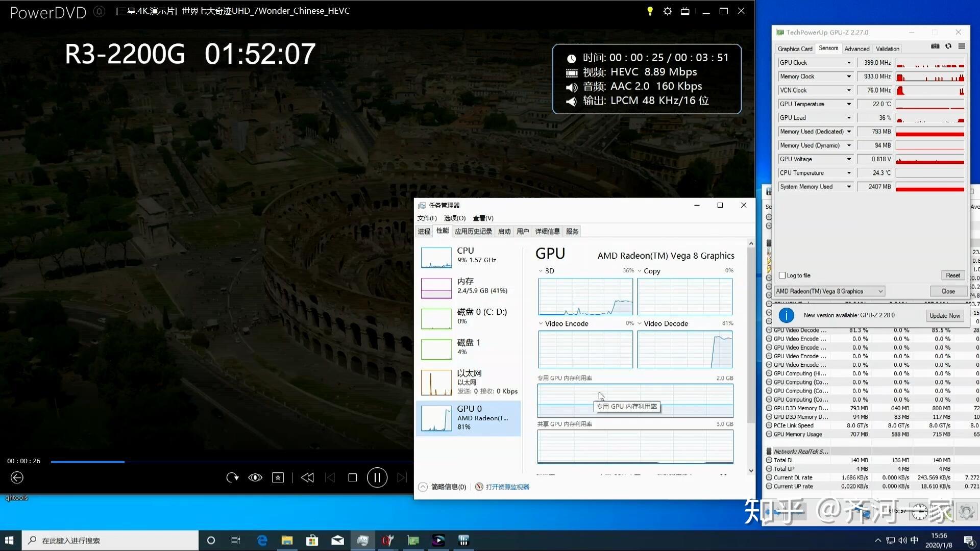This screenshot has height=551, width=980.
Task: Collapse to 简略信息 view
Action: click(x=443, y=487)
